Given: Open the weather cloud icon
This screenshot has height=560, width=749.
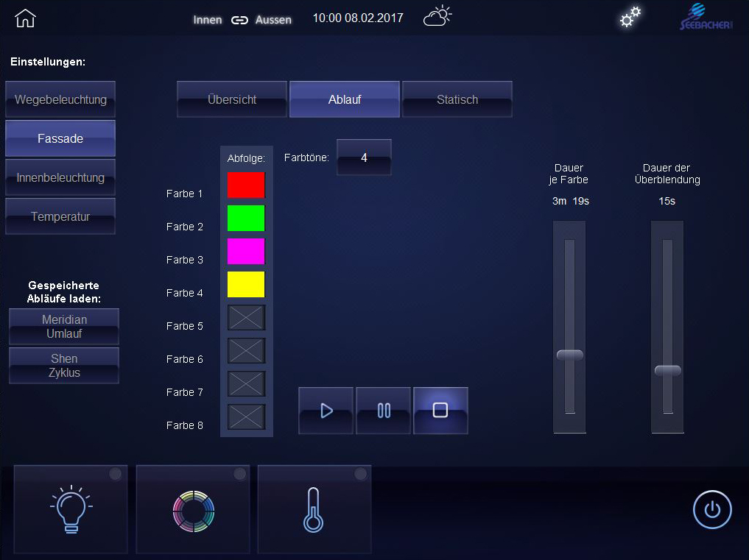Looking at the screenshot, I should (437, 17).
